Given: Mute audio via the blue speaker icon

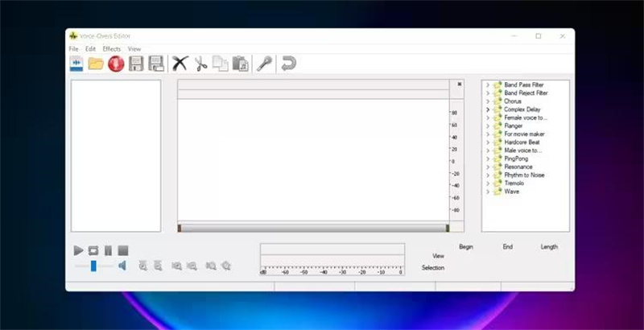Looking at the screenshot, I should coord(122,266).
